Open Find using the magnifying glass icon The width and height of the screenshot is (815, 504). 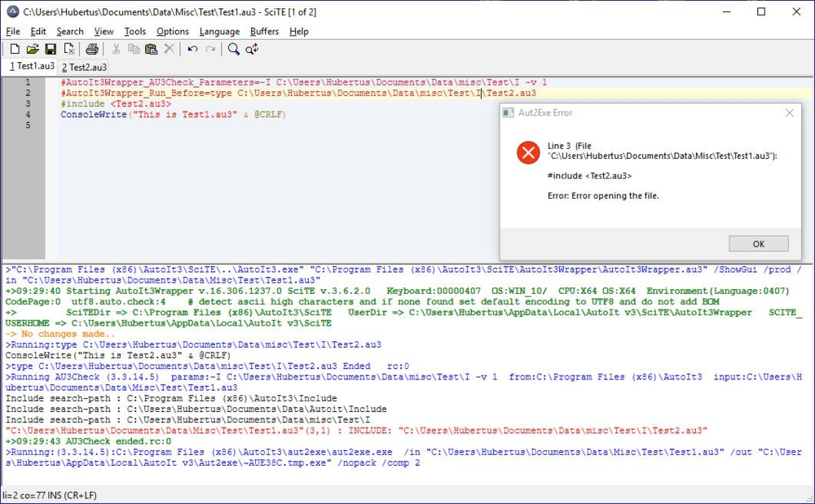234,50
